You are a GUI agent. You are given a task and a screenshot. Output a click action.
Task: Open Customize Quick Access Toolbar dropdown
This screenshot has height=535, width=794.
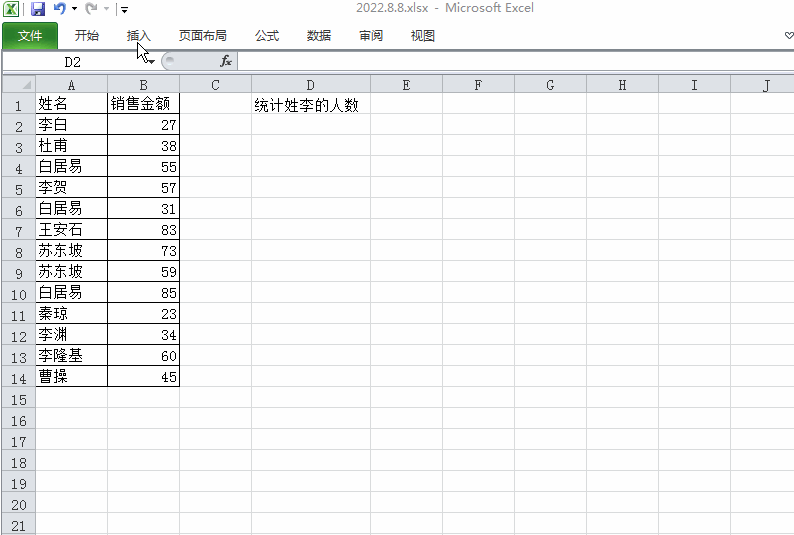tap(125, 9)
